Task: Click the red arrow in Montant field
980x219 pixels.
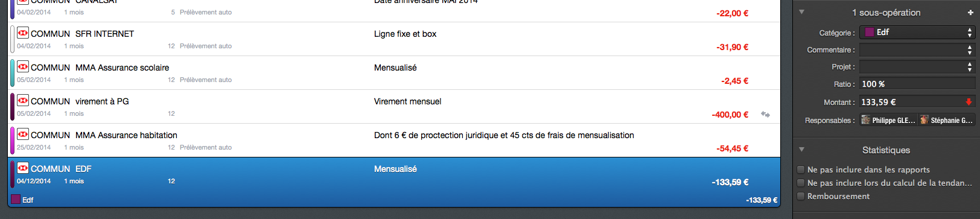Action: point(969,102)
